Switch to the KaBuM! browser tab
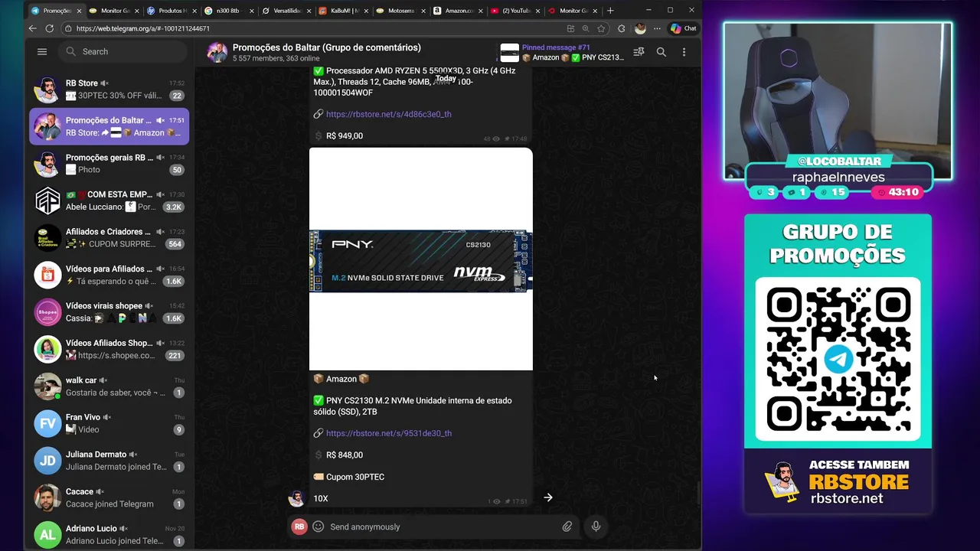The height and width of the screenshot is (551, 980). tap(341, 11)
